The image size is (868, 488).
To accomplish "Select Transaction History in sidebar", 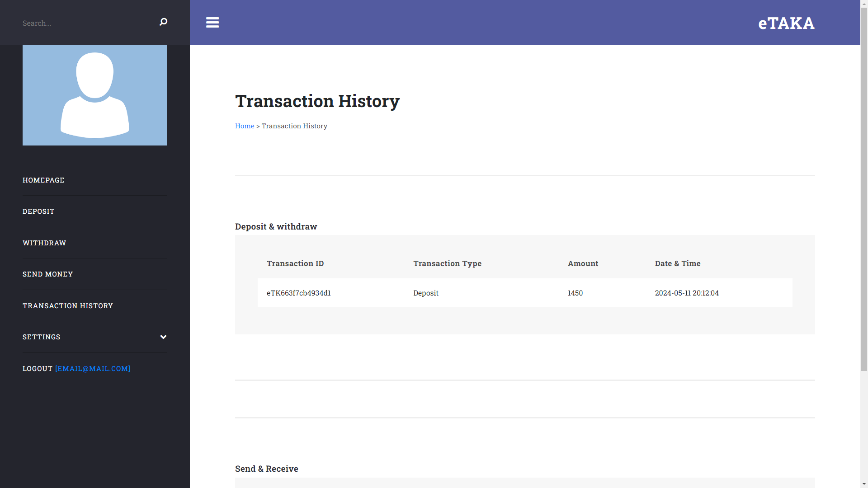I will point(68,306).
